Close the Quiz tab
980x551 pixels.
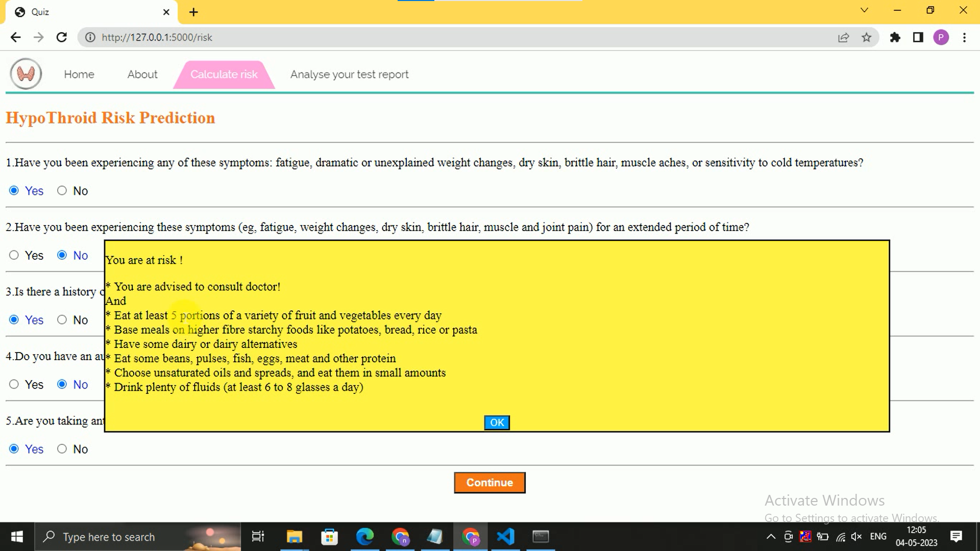(x=166, y=12)
